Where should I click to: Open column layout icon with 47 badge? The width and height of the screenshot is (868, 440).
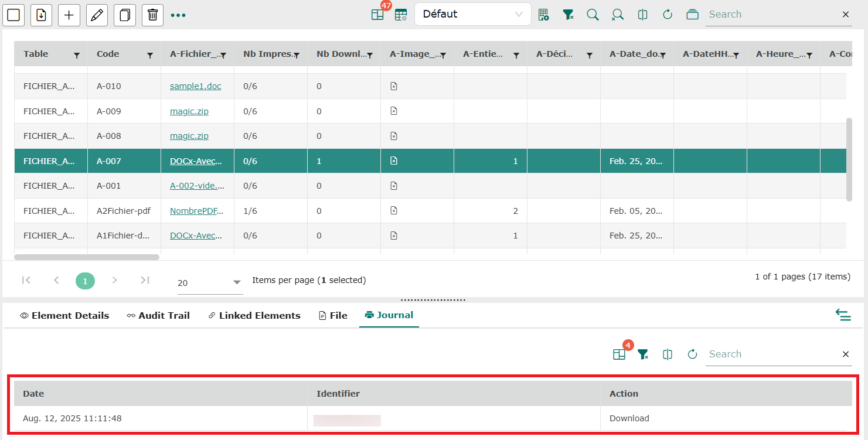click(x=377, y=15)
